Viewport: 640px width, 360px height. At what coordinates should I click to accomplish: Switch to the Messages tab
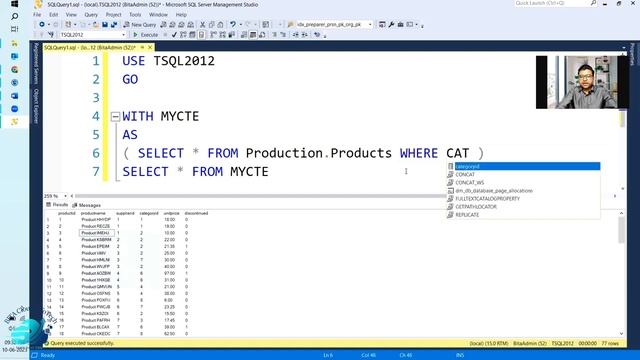tap(87, 205)
